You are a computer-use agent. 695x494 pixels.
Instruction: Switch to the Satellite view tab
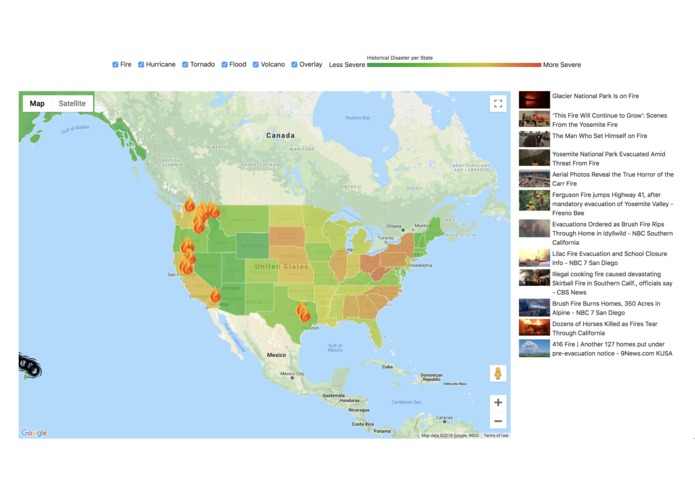(72, 103)
